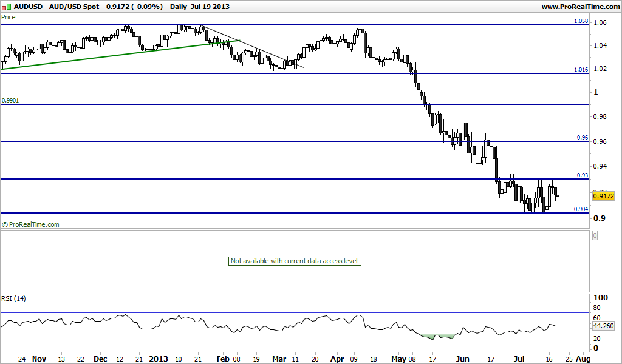
Task: Click the 1.058 resistance level label
Action: point(581,21)
